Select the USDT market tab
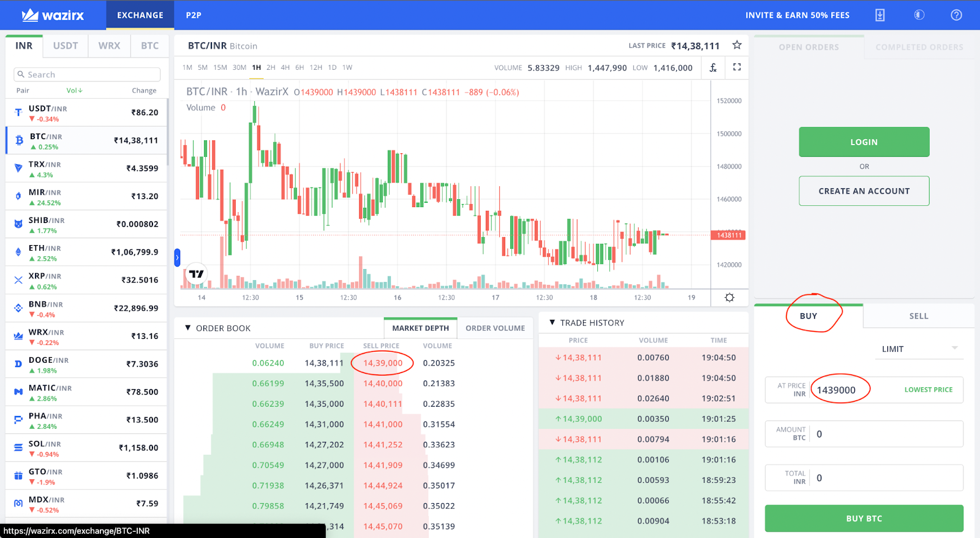This screenshot has width=980, height=538. point(66,46)
